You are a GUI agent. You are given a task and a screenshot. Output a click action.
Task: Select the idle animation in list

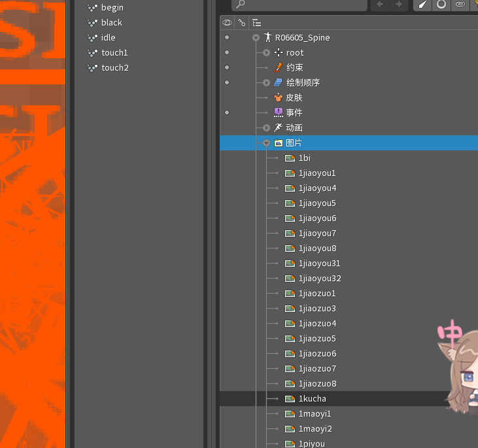[x=108, y=38]
